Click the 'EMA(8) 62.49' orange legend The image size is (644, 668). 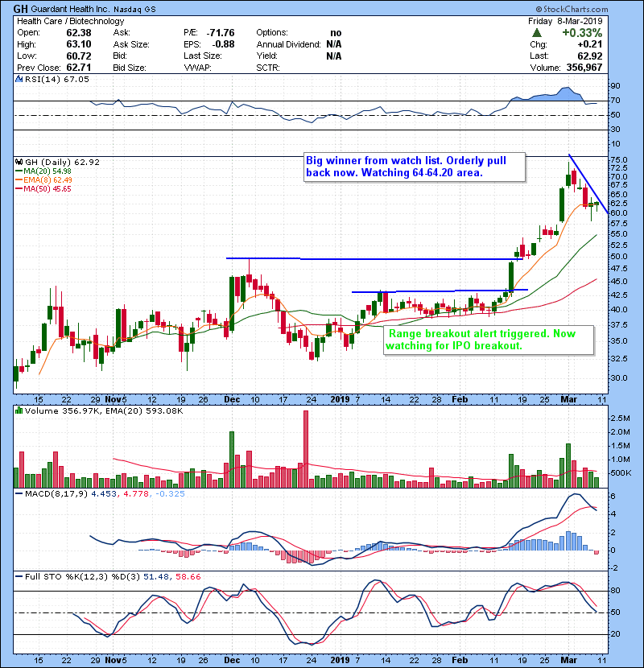pos(47,179)
